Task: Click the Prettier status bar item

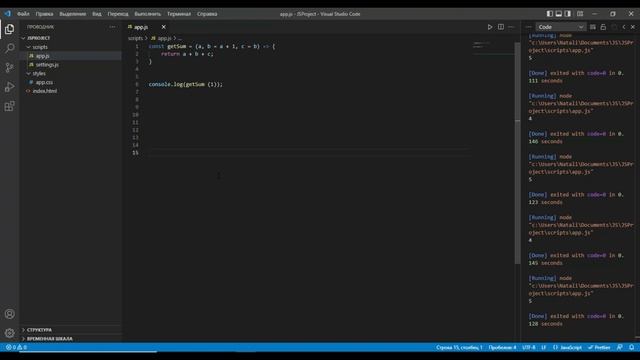Action: [x=599, y=347]
